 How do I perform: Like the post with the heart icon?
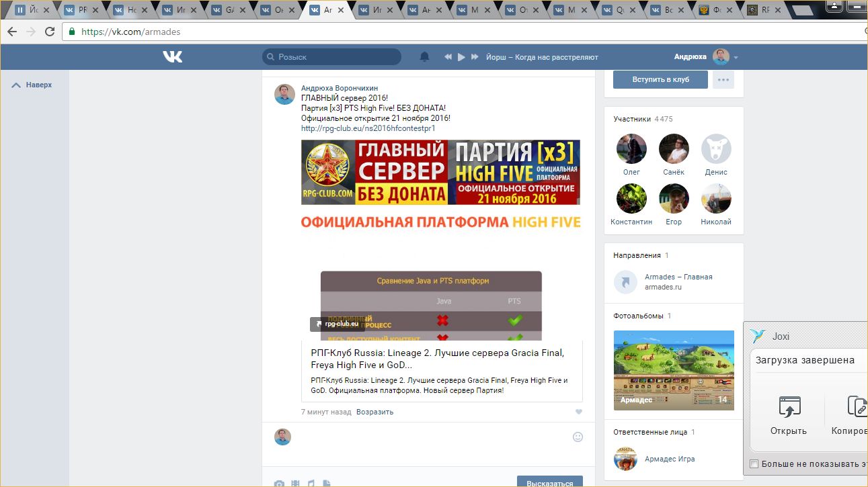578,412
